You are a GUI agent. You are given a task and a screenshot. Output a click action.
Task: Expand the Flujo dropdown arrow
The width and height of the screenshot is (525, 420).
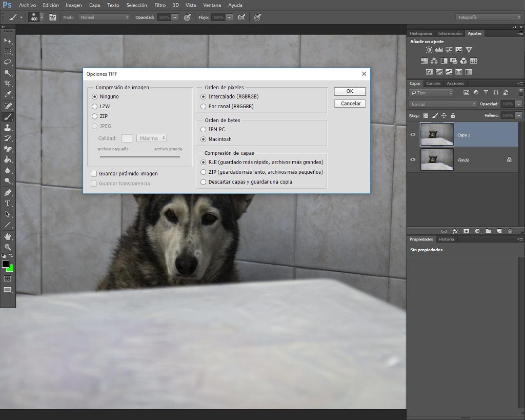229,17
